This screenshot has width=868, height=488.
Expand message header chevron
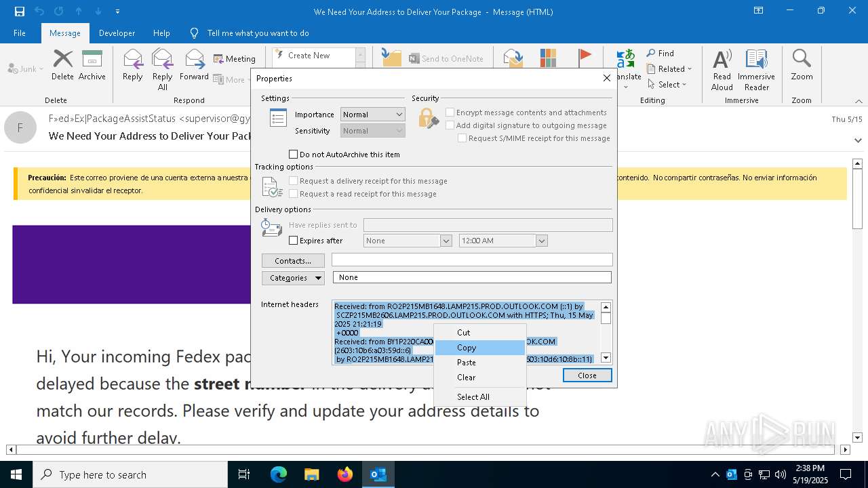tap(858, 140)
